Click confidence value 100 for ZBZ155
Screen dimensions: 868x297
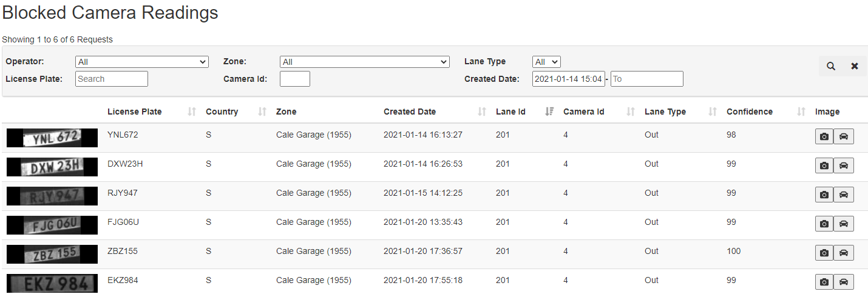(x=733, y=251)
